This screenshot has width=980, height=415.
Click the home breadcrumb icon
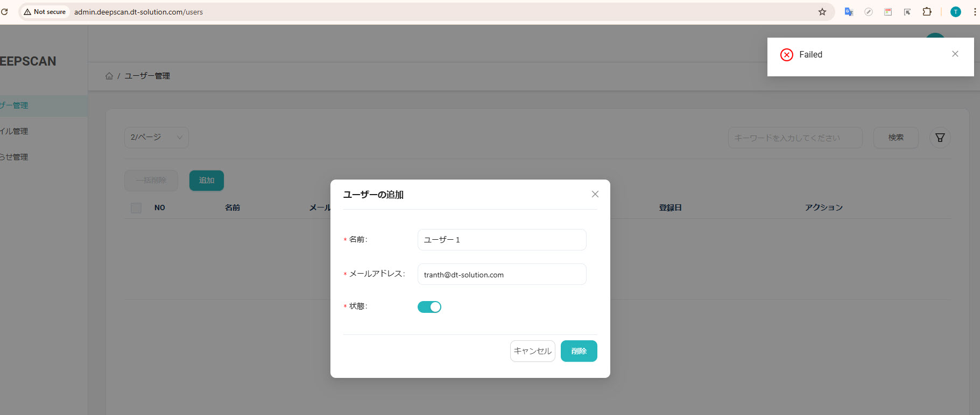click(x=109, y=76)
